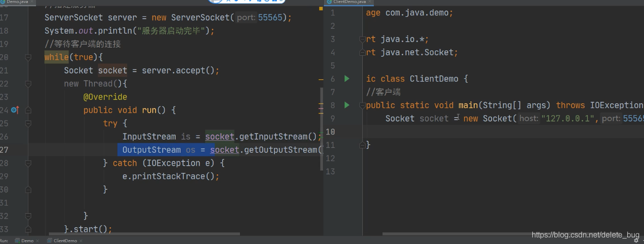Viewport: 644px width, 244px height.
Task: Click vertical scrollbar of Demo.java editor
Action: click(322, 129)
